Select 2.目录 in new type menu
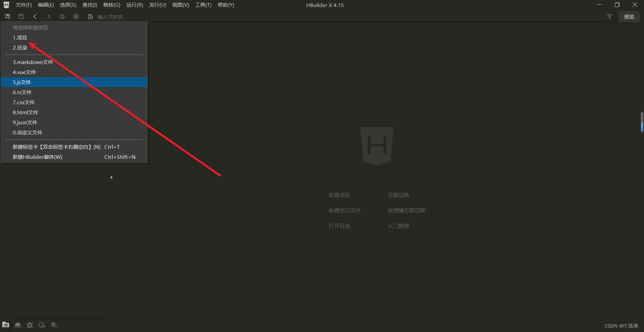Viewport: 644px width, 332px height. (x=74, y=48)
